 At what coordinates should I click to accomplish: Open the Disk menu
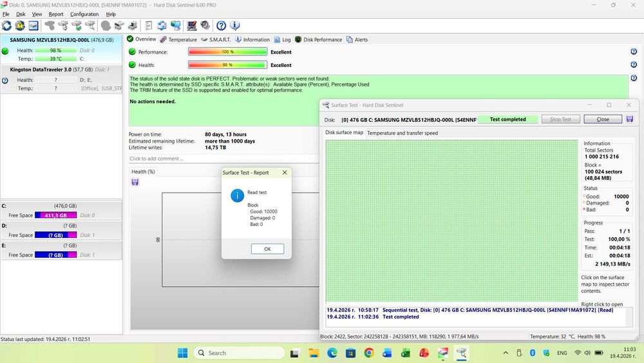[21, 14]
